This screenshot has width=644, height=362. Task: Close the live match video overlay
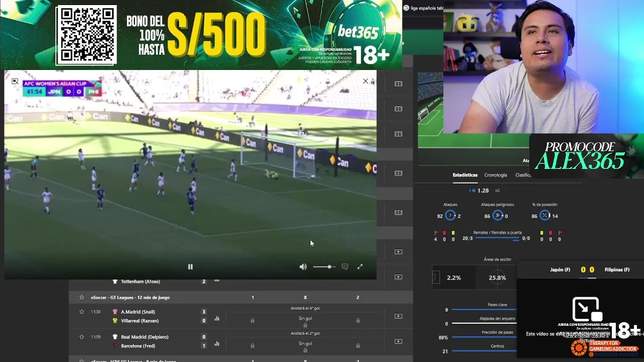click(x=365, y=81)
